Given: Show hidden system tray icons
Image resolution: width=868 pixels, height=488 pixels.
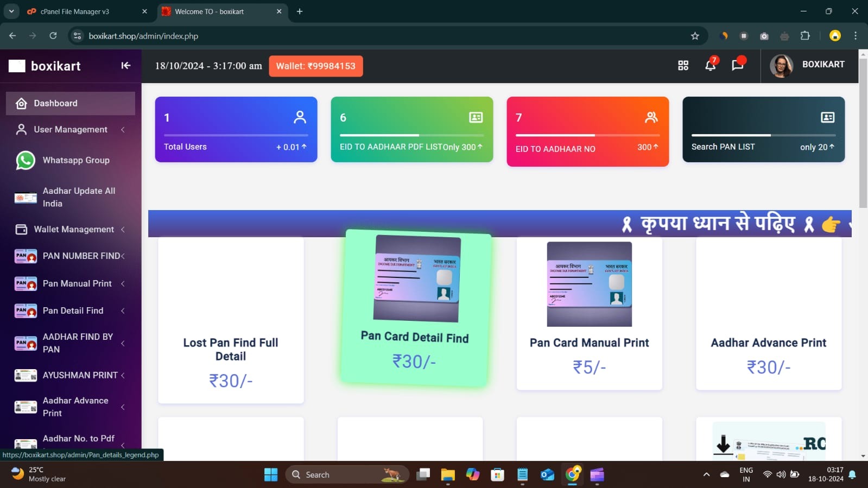Looking at the screenshot, I should (x=706, y=475).
